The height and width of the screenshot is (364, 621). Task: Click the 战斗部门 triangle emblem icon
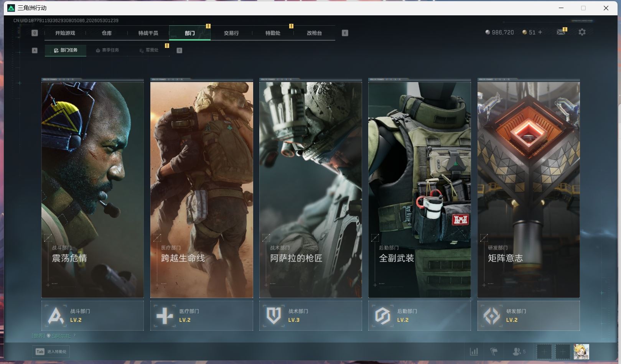56,316
